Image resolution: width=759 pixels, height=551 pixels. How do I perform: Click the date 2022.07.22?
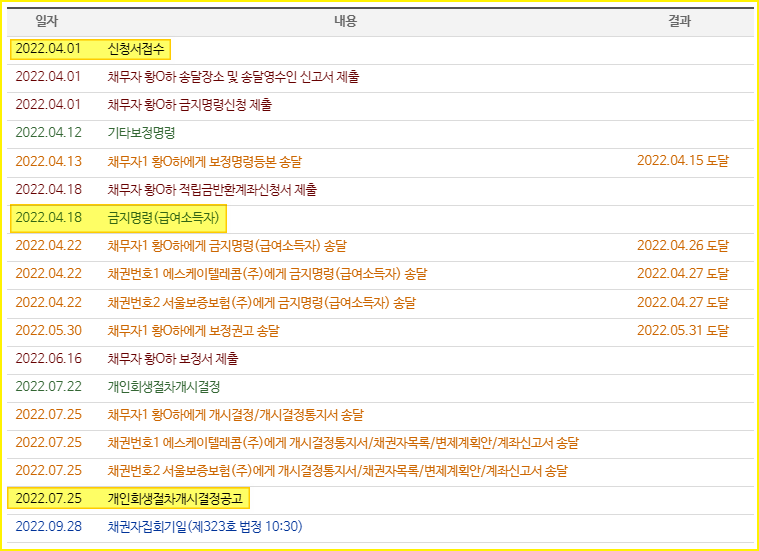click(x=48, y=387)
